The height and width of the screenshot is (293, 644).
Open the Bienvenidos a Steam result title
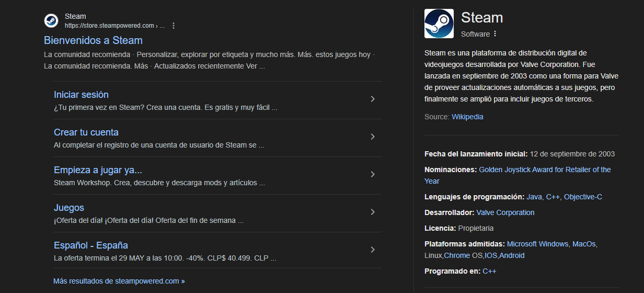click(93, 40)
